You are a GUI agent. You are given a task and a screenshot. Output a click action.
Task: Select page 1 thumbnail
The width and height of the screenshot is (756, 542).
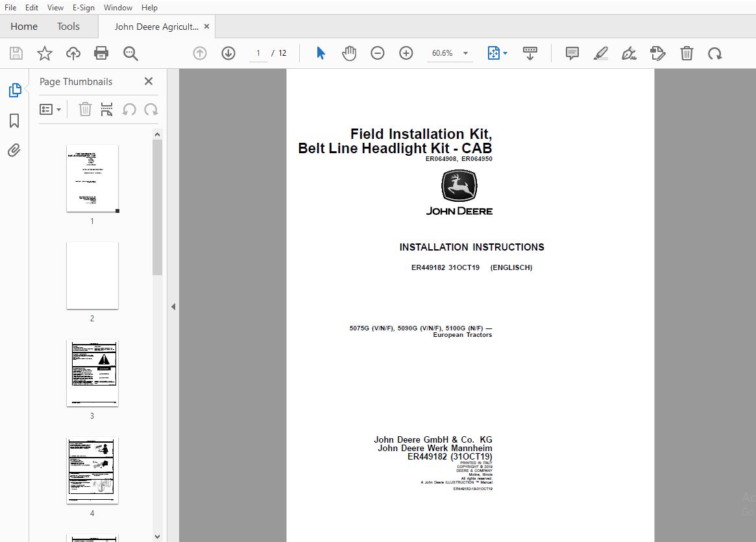click(92, 178)
